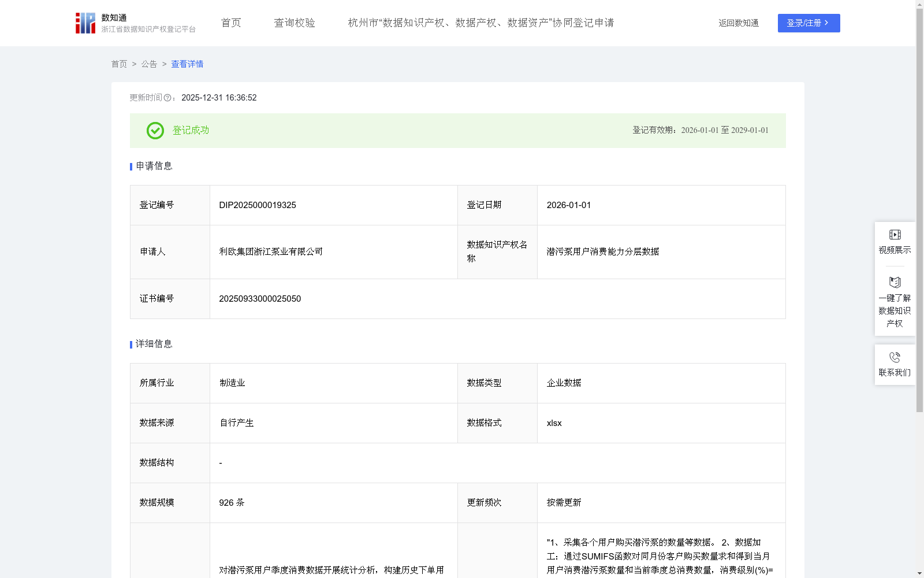The image size is (924, 578).
Task: Click the 返回数知通 link
Action: 739,23
